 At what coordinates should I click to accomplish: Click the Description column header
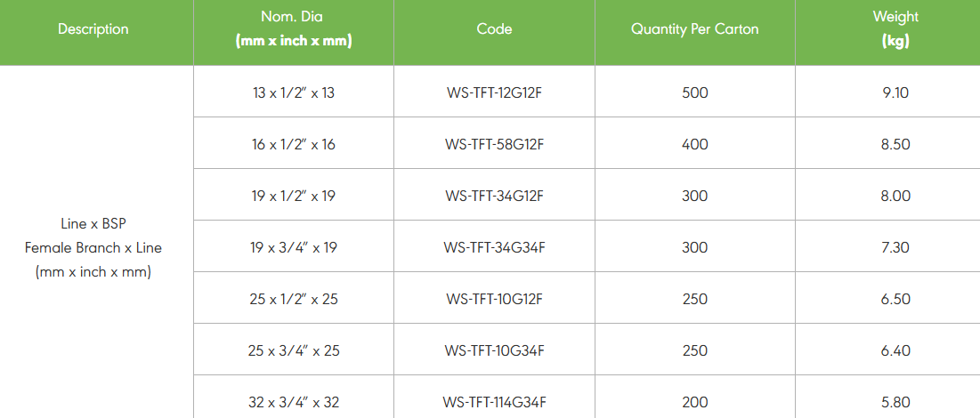[93, 29]
